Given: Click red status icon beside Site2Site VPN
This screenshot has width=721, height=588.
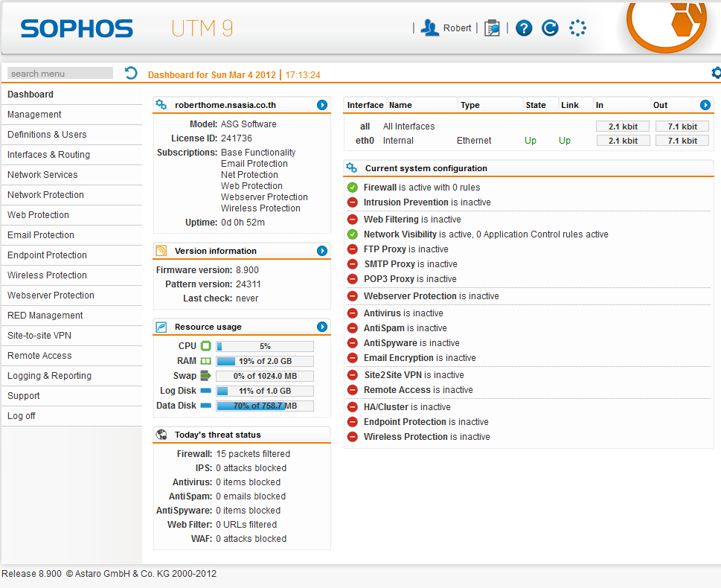Looking at the screenshot, I should [x=352, y=374].
